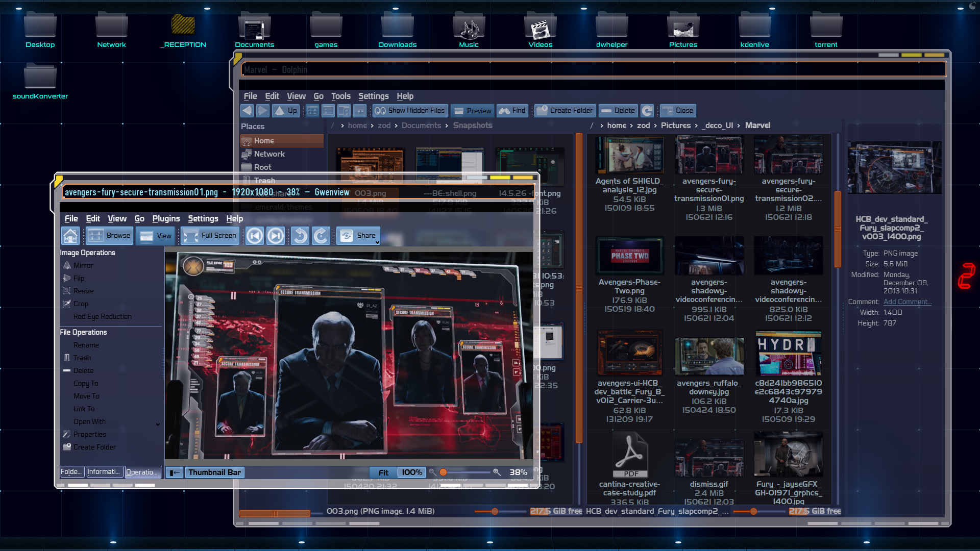This screenshot has width=980, height=551.
Task: Open Gwenview's Plugins menu
Action: pos(166,218)
